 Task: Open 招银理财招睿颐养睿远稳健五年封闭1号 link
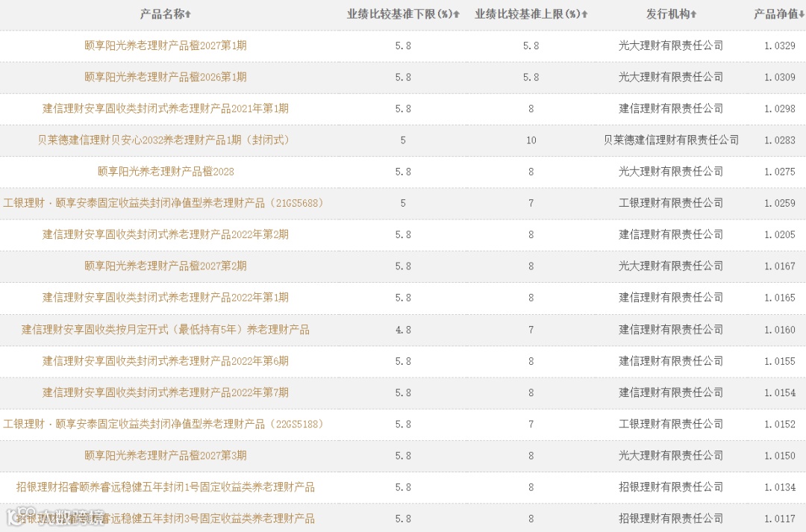(166, 486)
